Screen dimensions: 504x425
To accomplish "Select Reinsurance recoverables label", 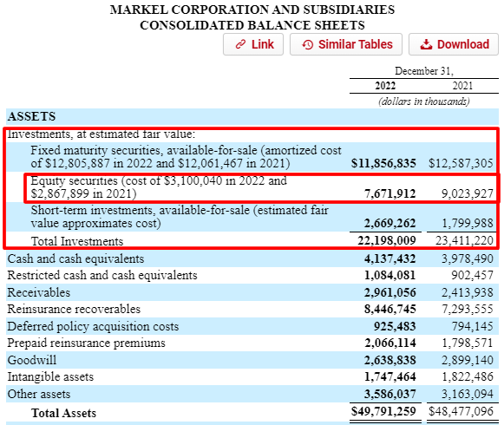I will tap(74, 309).
